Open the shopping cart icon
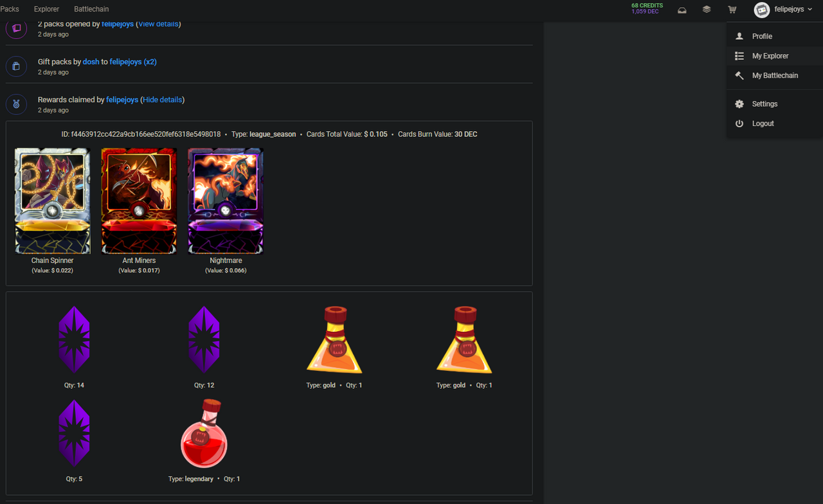The height and width of the screenshot is (504, 823). (x=732, y=10)
